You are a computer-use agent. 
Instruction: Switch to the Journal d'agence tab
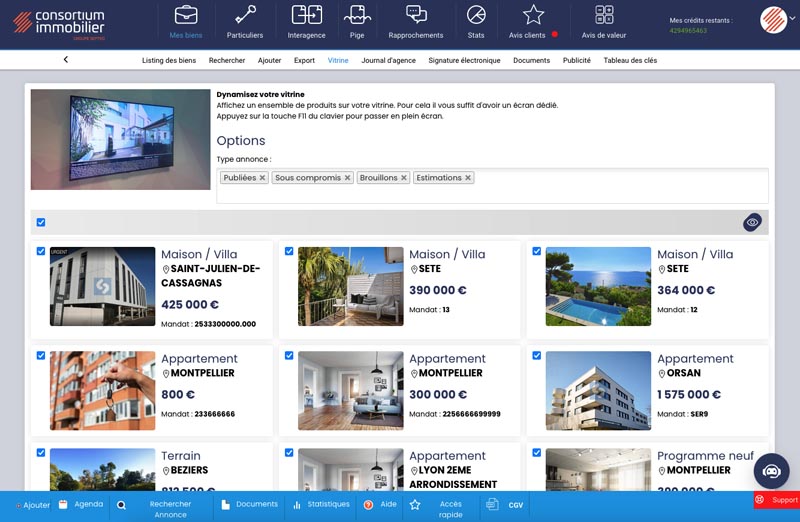[x=388, y=60]
